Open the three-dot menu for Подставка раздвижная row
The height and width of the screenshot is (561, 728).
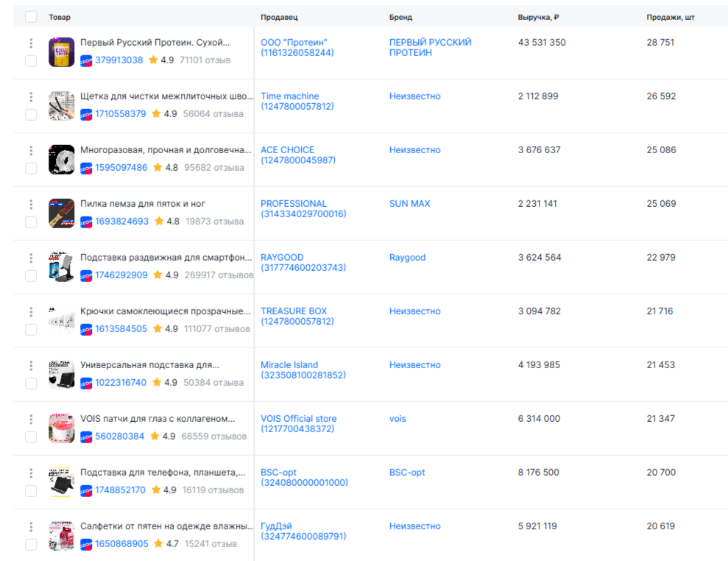[x=31, y=258]
